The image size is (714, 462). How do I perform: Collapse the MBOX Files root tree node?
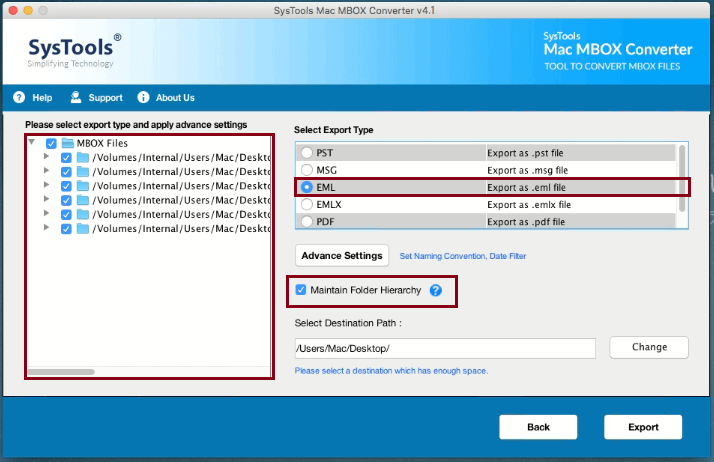31,142
